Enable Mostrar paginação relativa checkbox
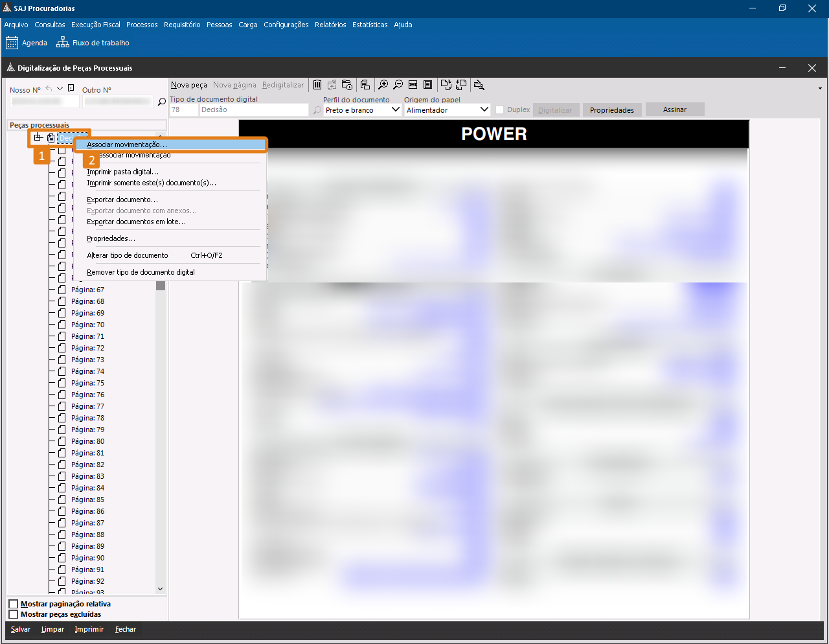The height and width of the screenshot is (644, 829). [x=13, y=604]
